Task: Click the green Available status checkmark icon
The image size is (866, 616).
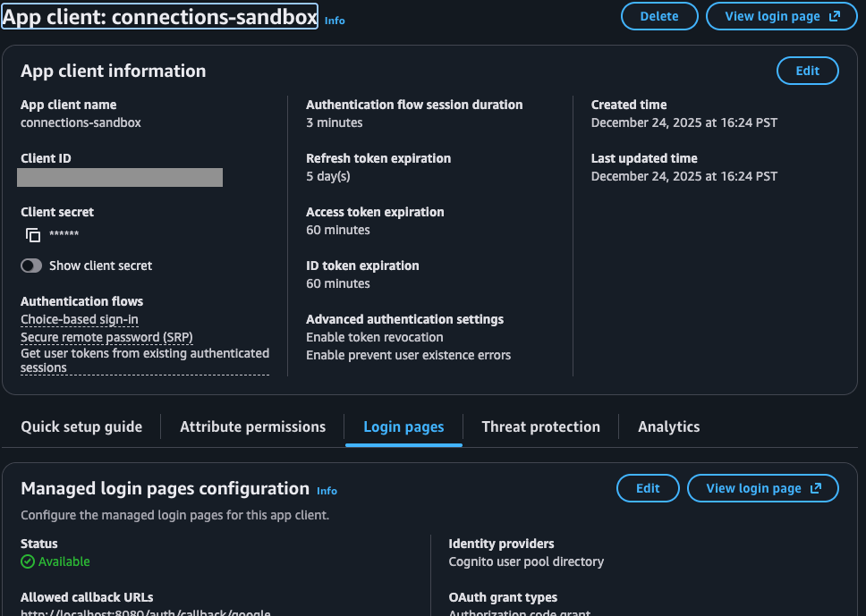Action: (x=27, y=562)
